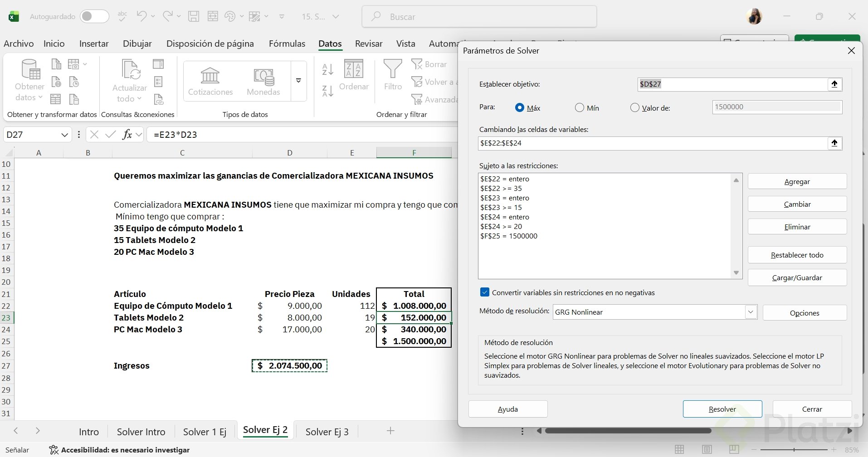Open the insert function fx icon
Viewport: 868px width, 457px height.
127,135
